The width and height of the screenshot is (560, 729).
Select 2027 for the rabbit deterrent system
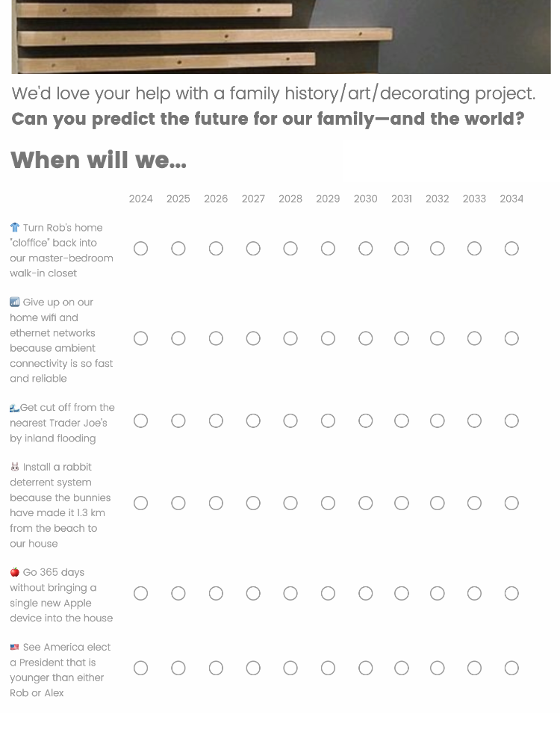pyautogui.click(x=253, y=503)
